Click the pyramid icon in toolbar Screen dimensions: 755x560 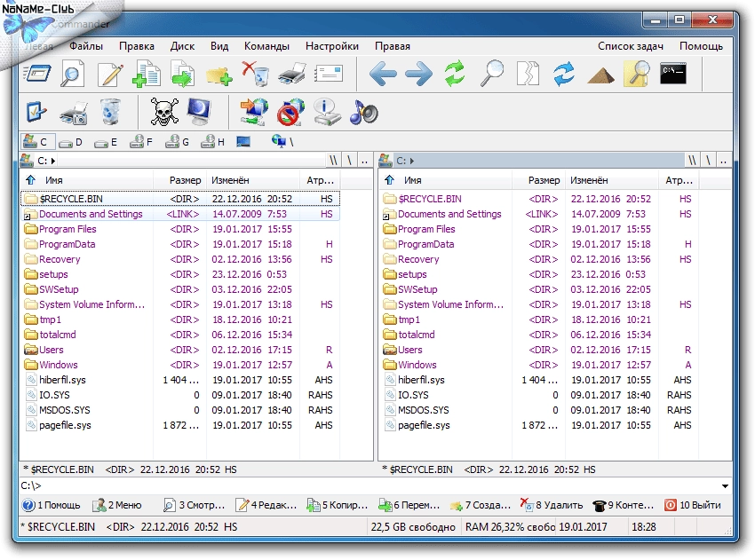tap(600, 75)
